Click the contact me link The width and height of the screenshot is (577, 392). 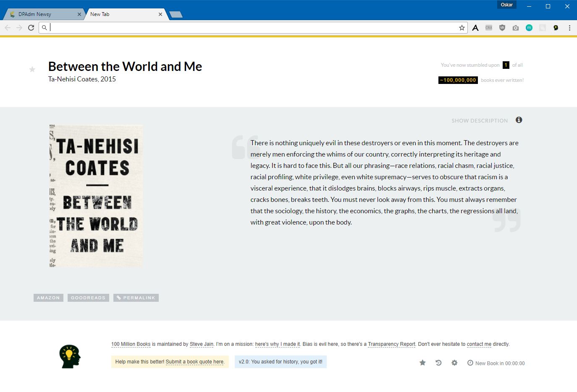pyautogui.click(x=479, y=344)
